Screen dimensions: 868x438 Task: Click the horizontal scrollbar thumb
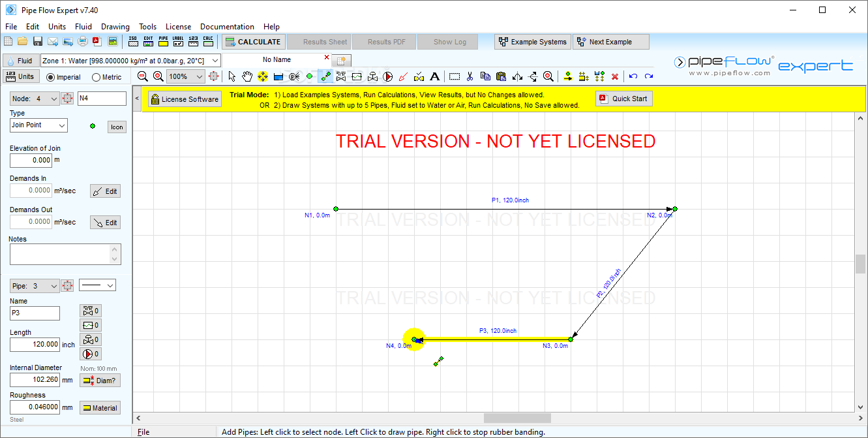pyautogui.click(x=517, y=418)
